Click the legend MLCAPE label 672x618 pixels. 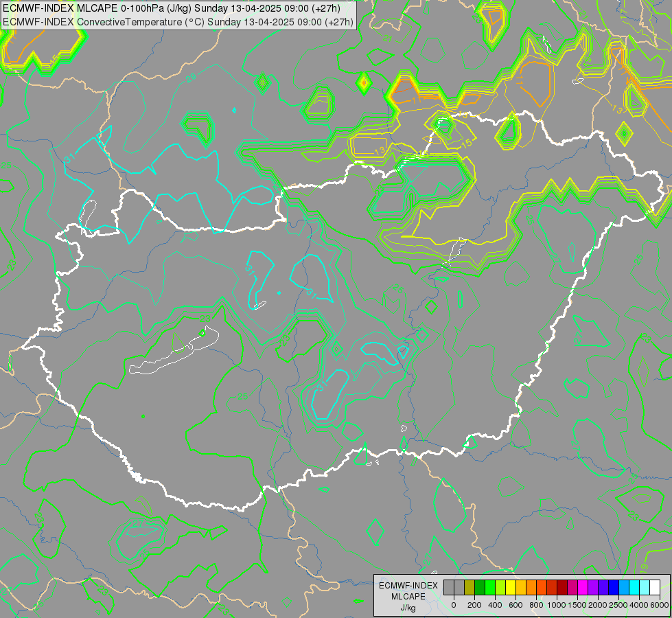[x=408, y=597]
